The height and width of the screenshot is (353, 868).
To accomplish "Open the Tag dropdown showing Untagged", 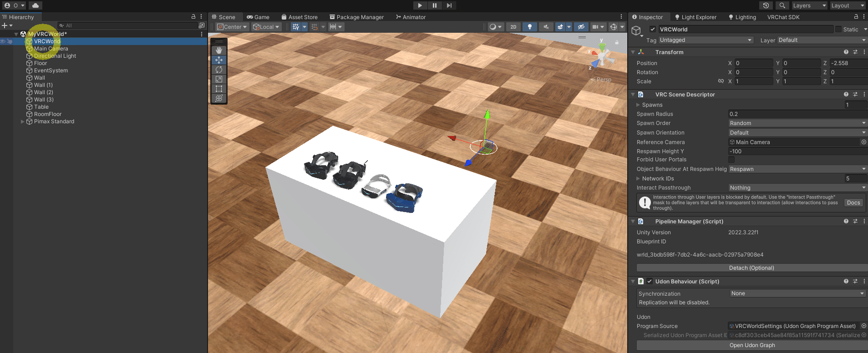I will pos(706,40).
